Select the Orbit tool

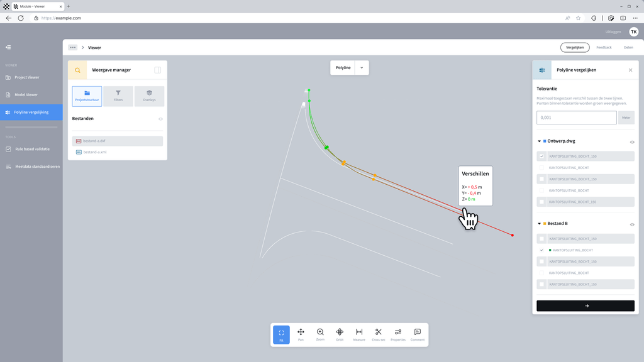pyautogui.click(x=340, y=334)
